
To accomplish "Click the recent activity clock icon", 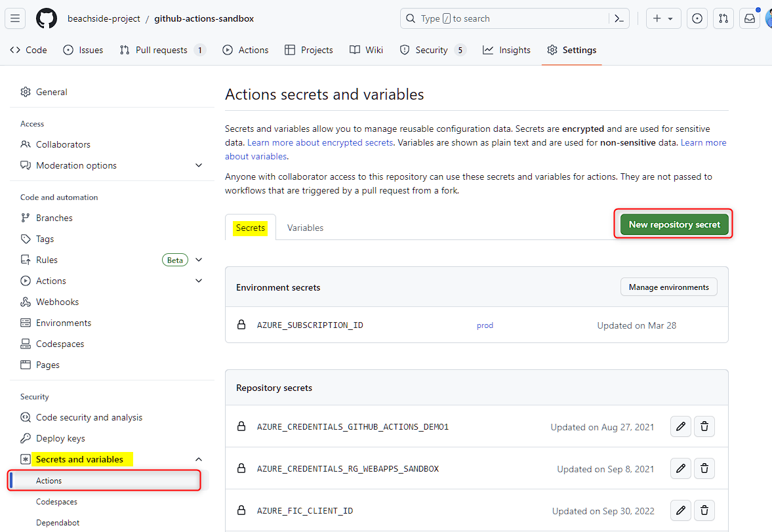I will click(x=697, y=18).
